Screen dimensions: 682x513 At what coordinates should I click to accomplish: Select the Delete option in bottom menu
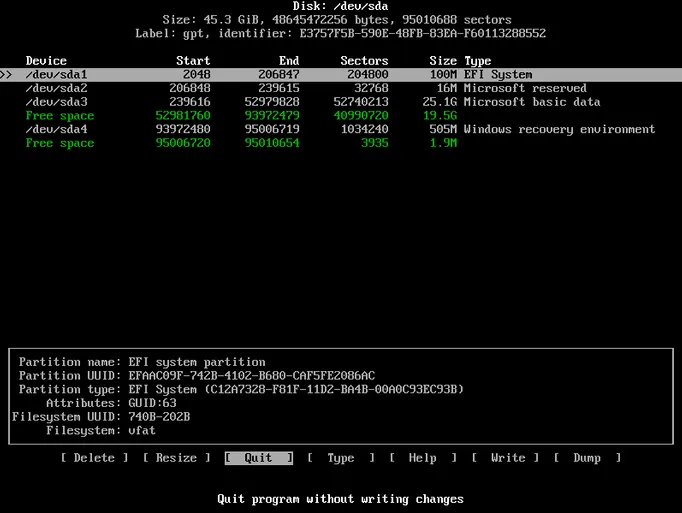95,458
